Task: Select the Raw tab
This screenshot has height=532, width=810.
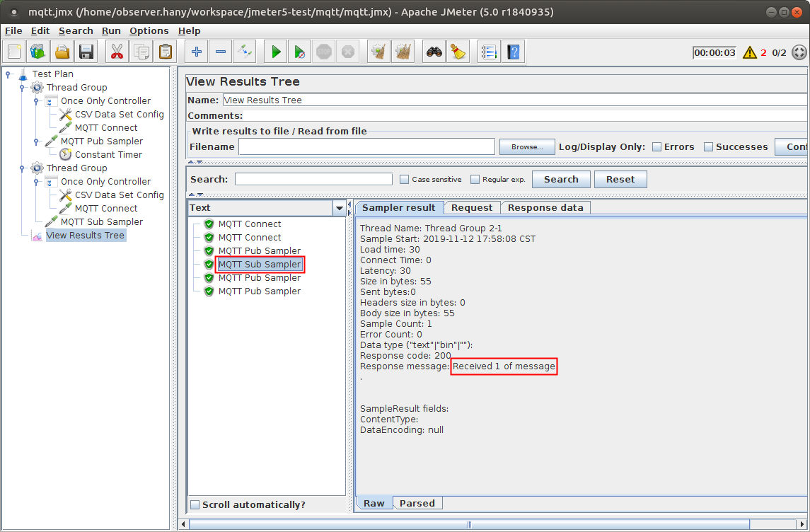Action: click(x=374, y=503)
